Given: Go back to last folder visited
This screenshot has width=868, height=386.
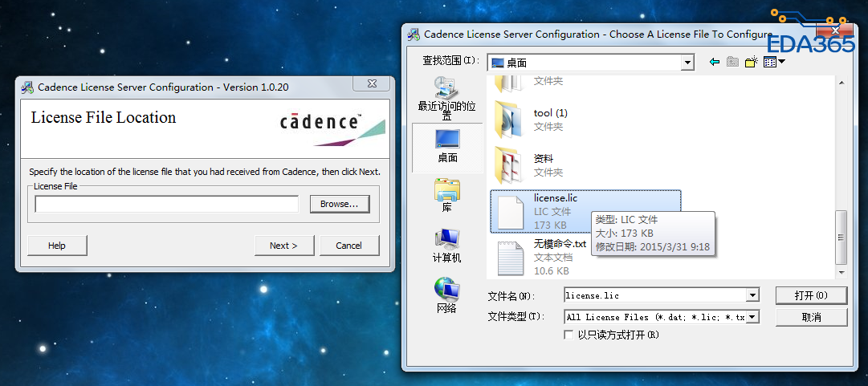Looking at the screenshot, I should pos(715,62).
